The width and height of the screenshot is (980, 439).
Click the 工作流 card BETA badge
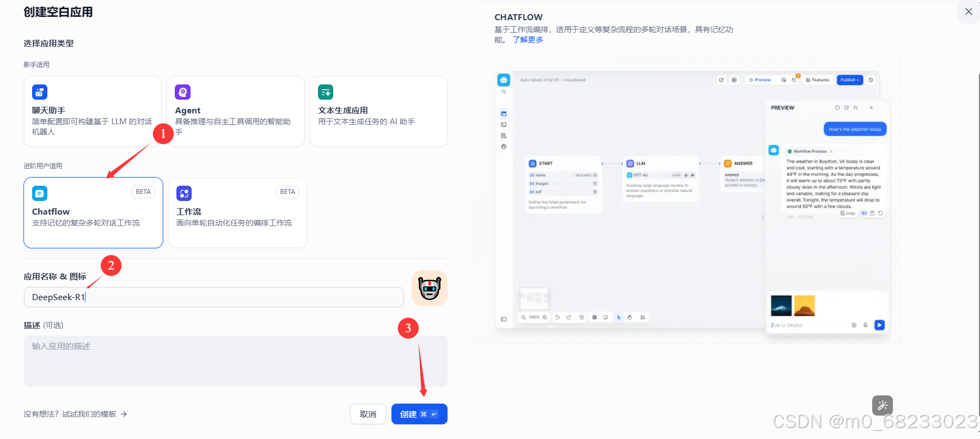pos(287,192)
